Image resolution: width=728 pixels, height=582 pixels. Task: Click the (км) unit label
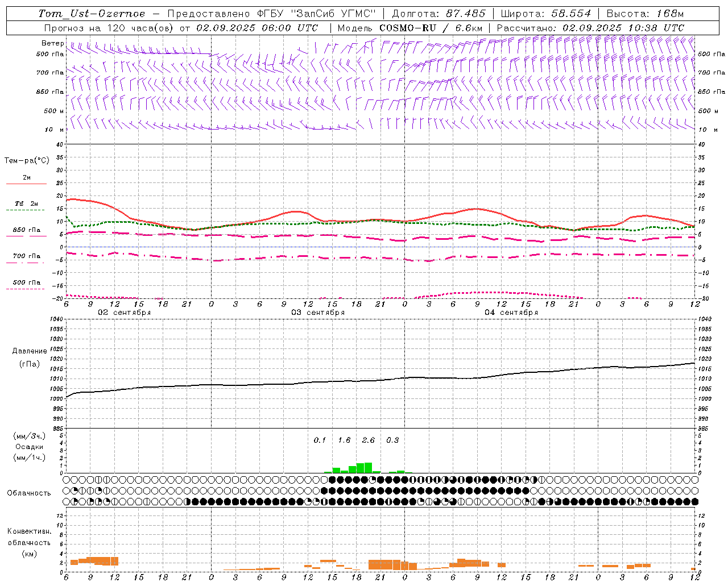[x=29, y=554]
